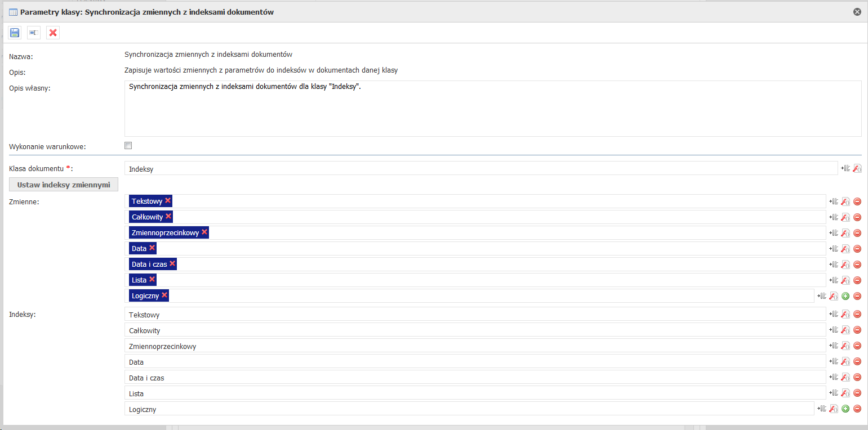Open function editor icon for Klasa dokumentu
The height and width of the screenshot is (430, 868).
(x=857, y=168)
